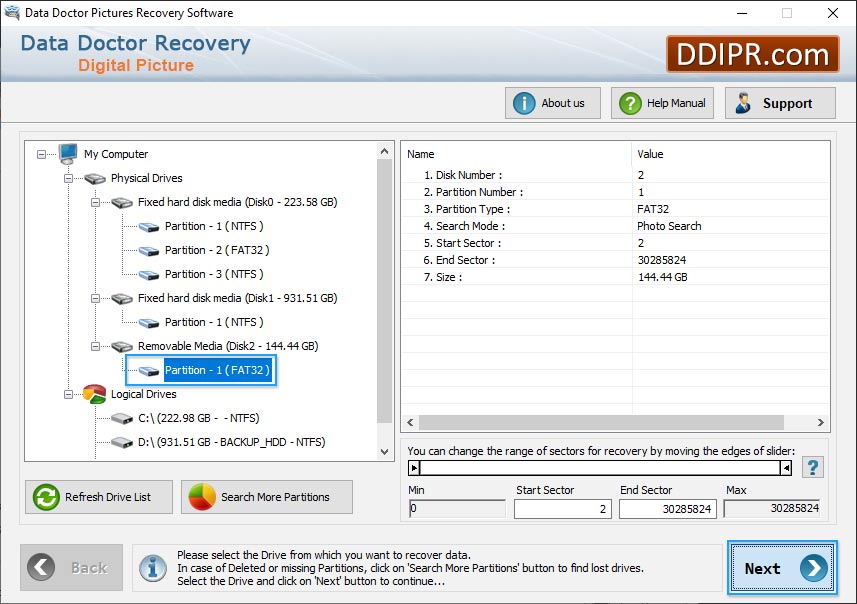This screenshot has height=604, width=857.
Task: Open help via question mark beside slider
Action: [812, 466]
